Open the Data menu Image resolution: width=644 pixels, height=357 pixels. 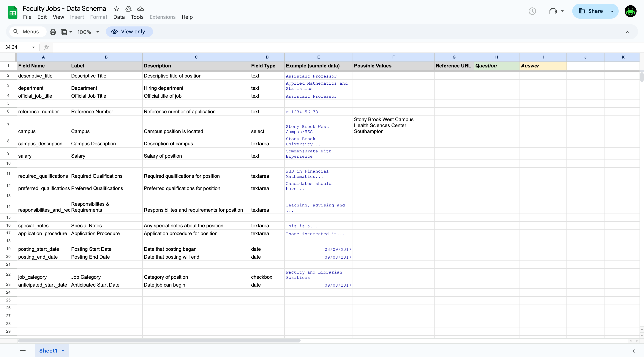click(x=119, y=17)
